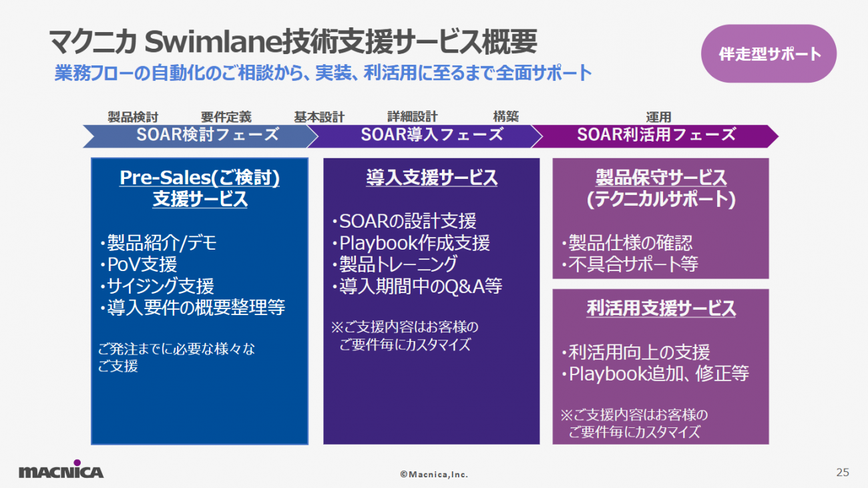
Task: Click the MACNICA logo in the footer
Action: 61,470
